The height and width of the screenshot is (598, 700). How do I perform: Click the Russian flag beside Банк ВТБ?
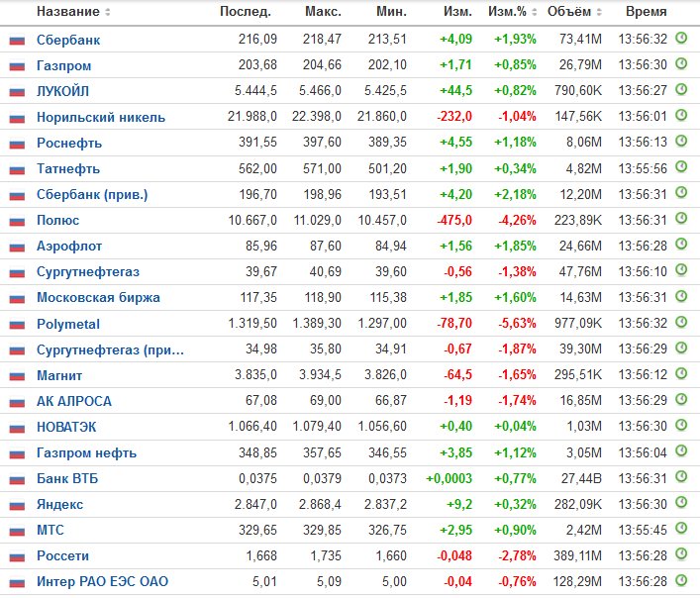coord(17,480)
